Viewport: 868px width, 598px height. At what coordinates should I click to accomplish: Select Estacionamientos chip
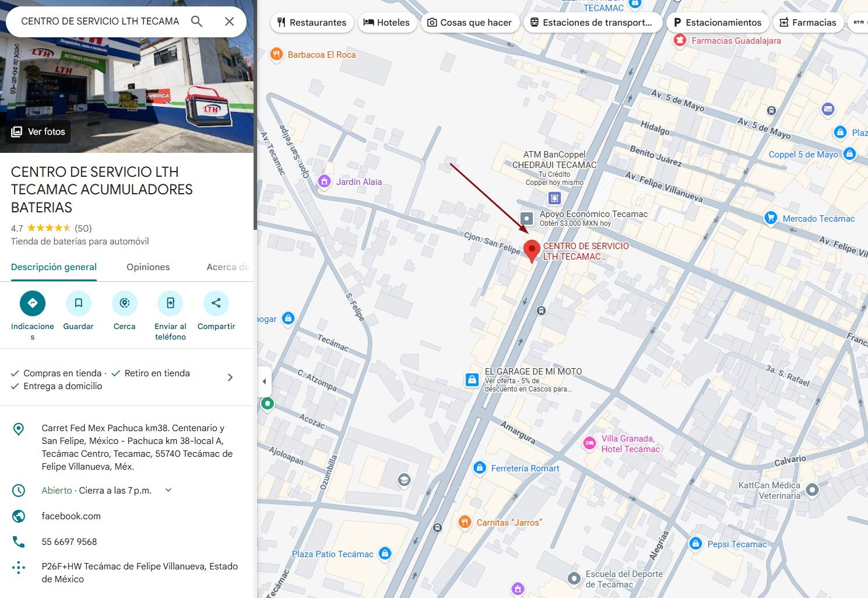pyautogui.click(x=718, y=22)
